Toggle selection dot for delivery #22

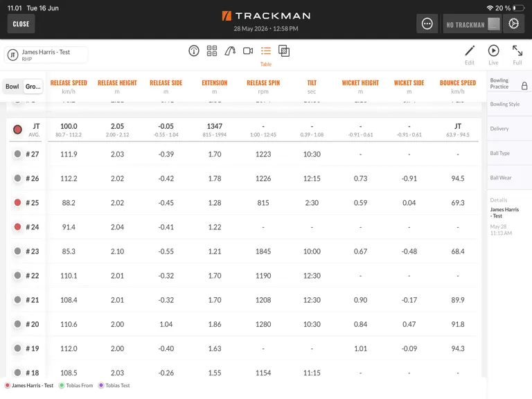coord(17,276)
